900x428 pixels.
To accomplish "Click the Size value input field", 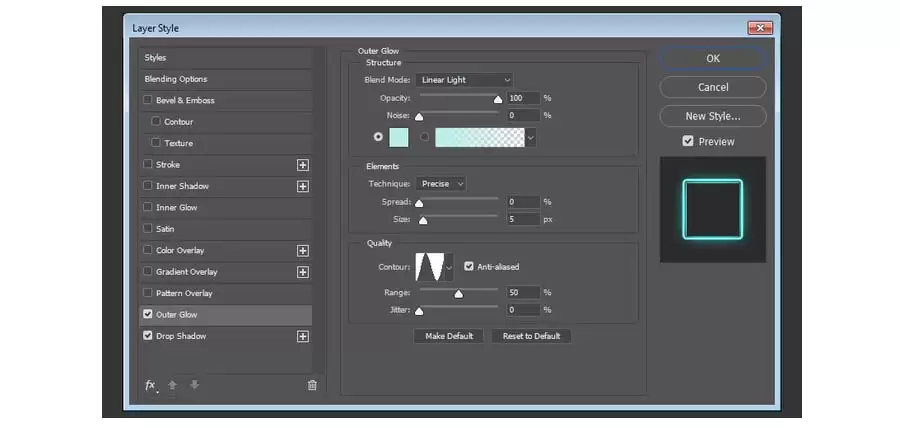I will [523, 219].
